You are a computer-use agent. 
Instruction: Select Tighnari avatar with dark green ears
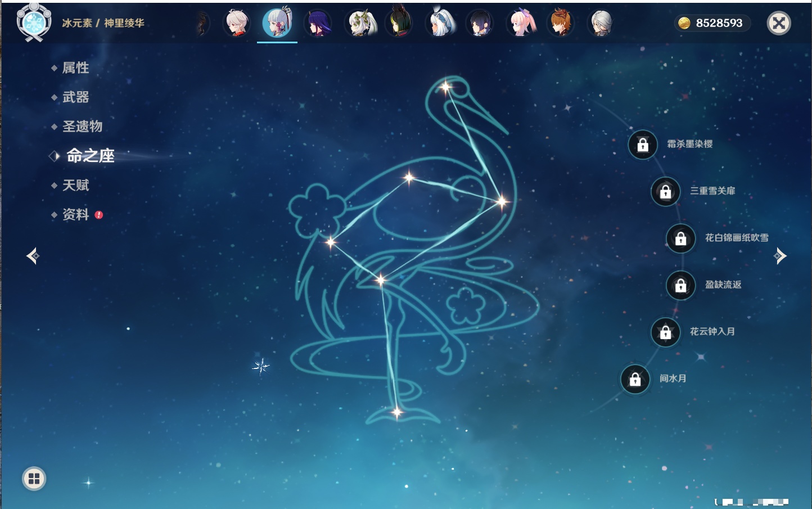pyautogui.click(x=399, y=24)
